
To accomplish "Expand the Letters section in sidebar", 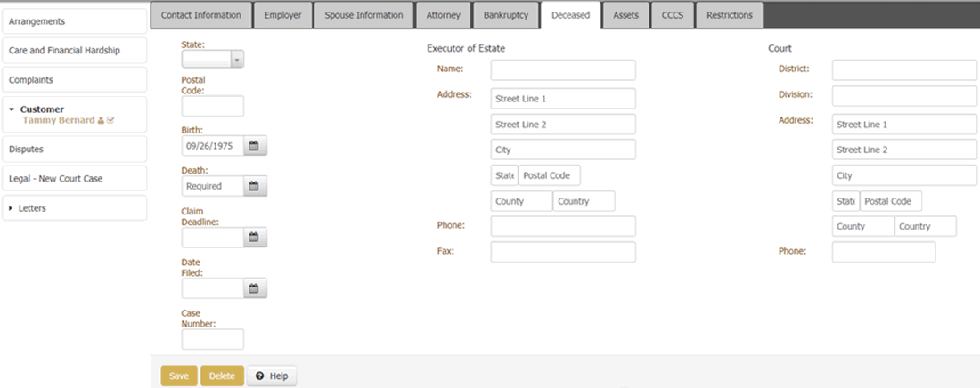I will pos(11,208).
